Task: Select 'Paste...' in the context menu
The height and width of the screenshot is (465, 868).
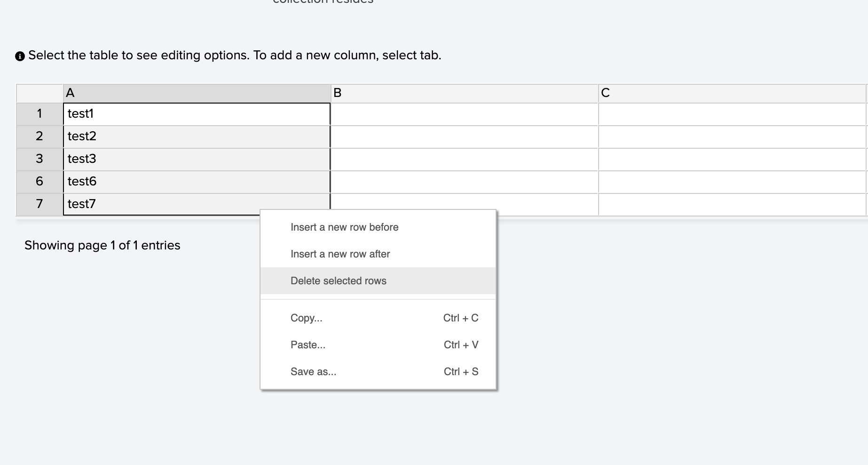Action: coord(308,345)
